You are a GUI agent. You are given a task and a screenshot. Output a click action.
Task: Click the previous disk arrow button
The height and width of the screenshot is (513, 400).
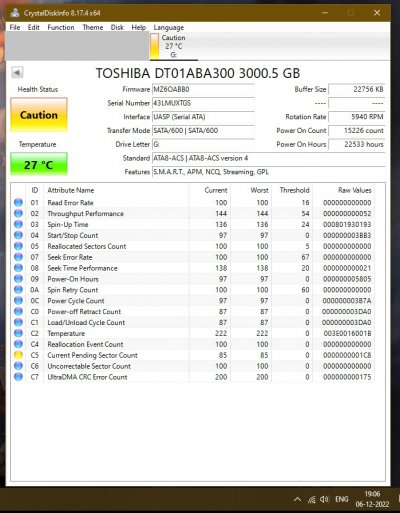click(17, 72)
